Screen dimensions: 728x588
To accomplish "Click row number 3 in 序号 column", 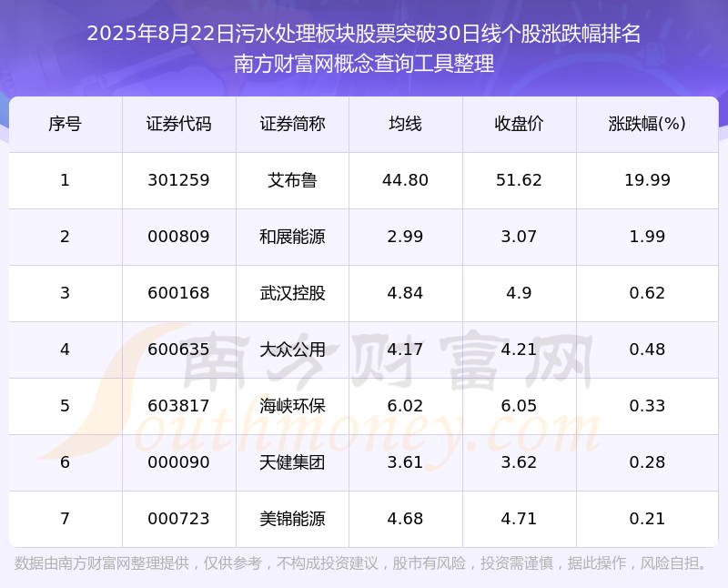I will pyautogui.click(x=65, y=293).
